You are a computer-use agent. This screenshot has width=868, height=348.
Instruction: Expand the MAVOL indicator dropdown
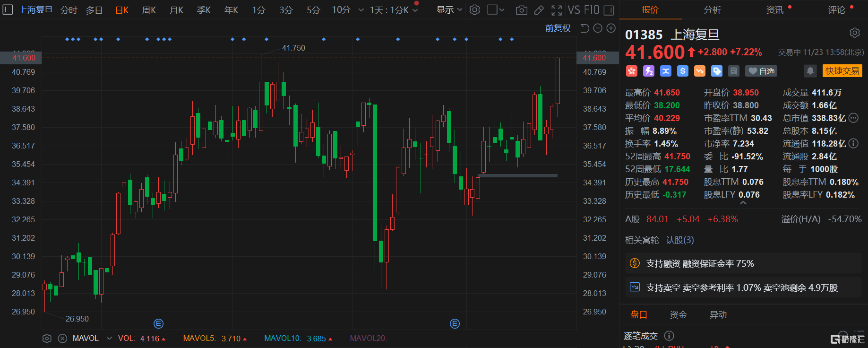(x=109, y=339)
